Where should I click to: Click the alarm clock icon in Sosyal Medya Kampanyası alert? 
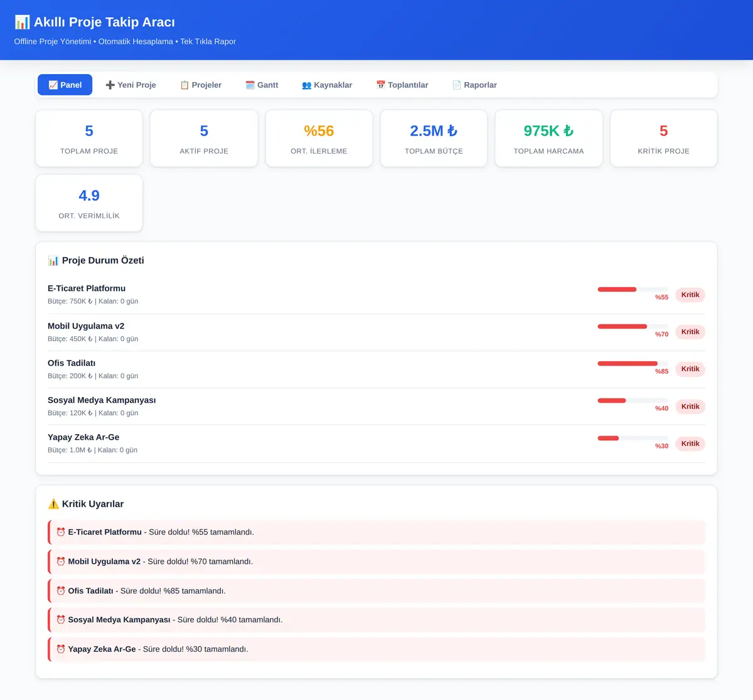point(61,620)
